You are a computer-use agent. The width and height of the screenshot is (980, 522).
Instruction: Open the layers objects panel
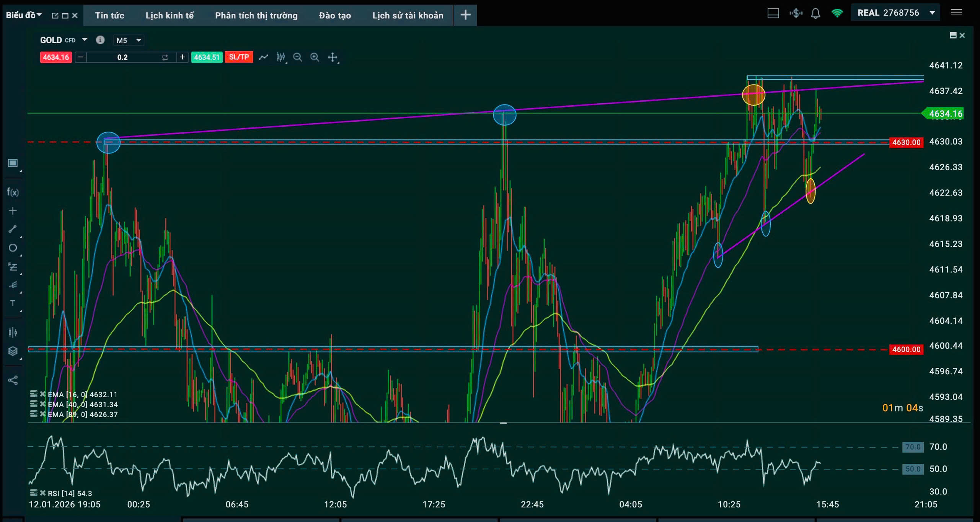point(13,351)
